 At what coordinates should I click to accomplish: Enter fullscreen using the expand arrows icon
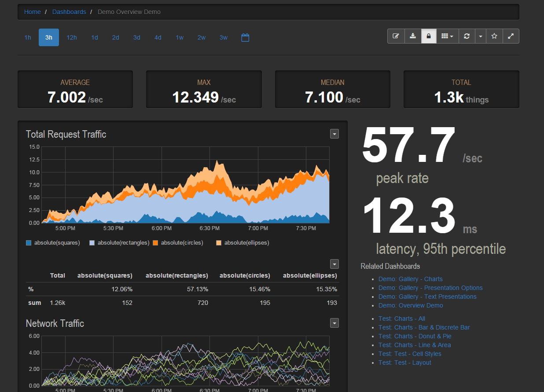click(x=511, y=36)
